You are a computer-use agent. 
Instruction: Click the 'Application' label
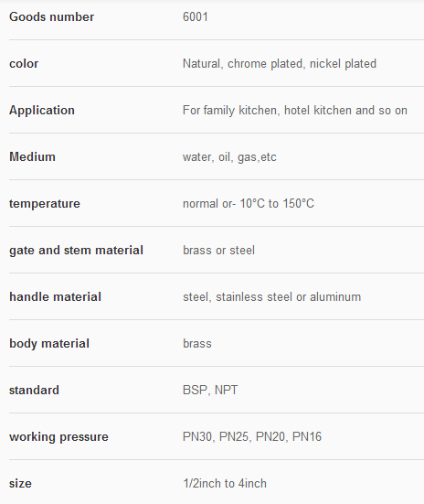[x=42, y=111]
